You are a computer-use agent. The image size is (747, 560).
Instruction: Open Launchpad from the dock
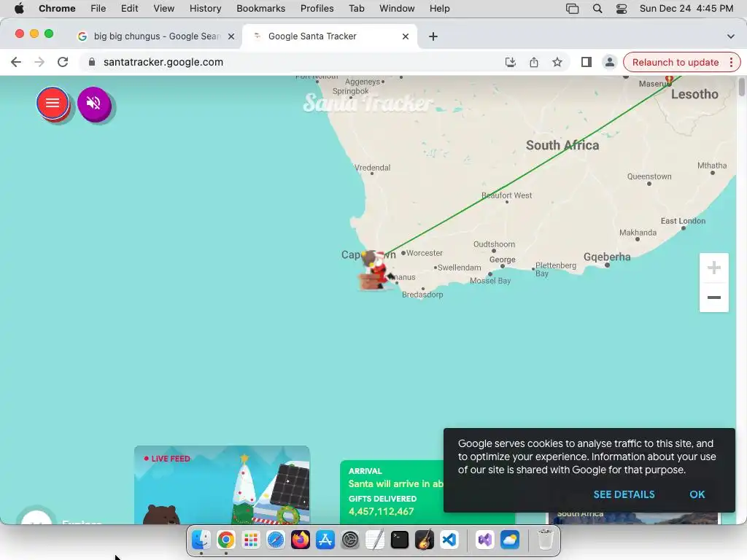click(x=251, y=540)
